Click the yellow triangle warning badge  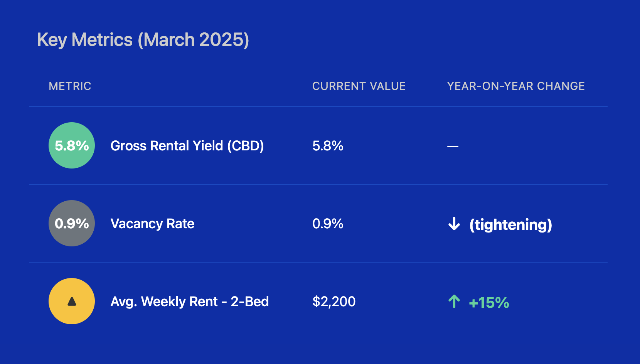(x=72, y=301)
